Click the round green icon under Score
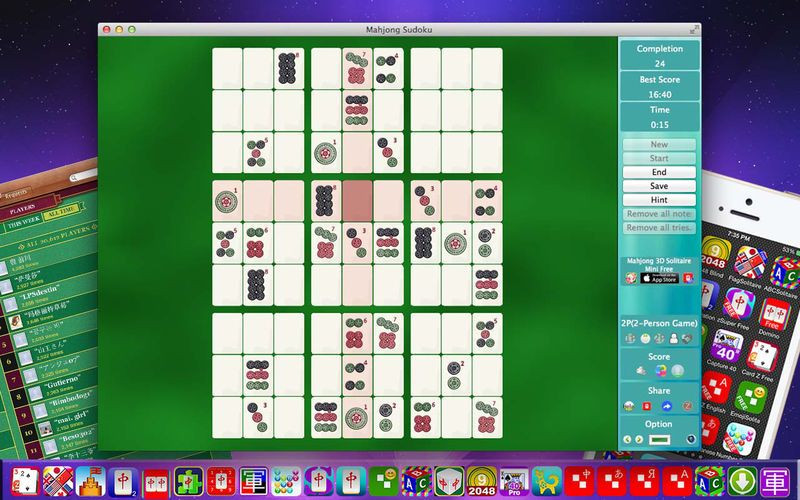Viewport: 800px width, 500px height. click(x=677, y=371)
